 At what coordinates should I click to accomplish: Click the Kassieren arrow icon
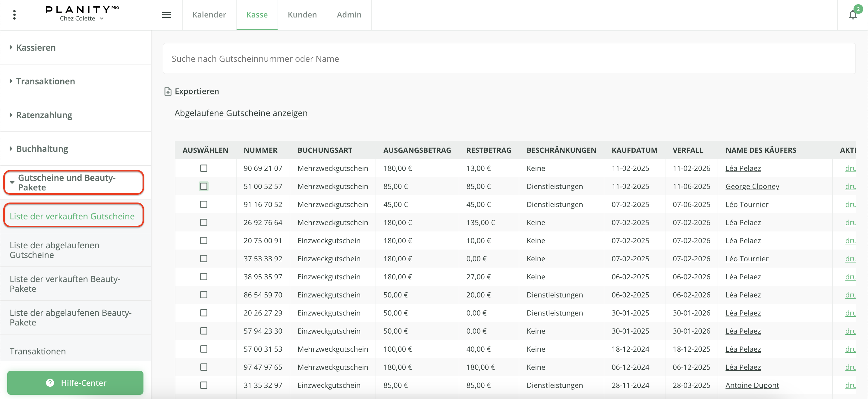pyautogui.click(x=11, y=48)
